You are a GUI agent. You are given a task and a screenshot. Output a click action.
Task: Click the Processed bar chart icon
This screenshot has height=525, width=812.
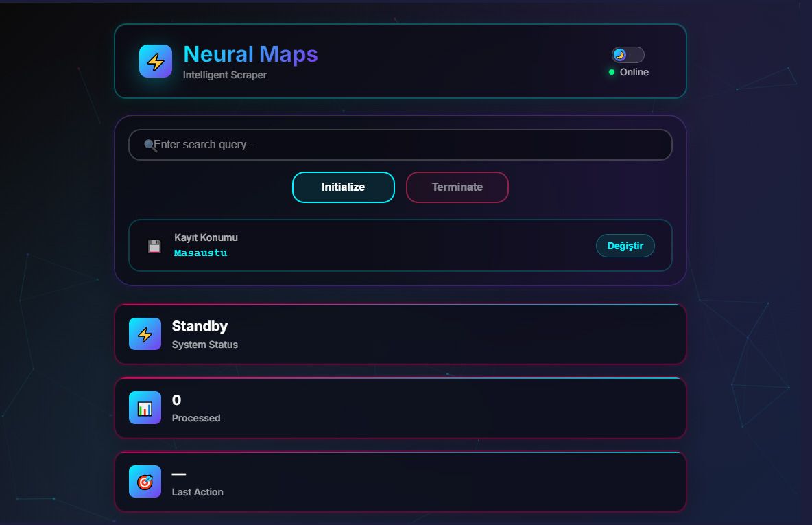(145, 408)
